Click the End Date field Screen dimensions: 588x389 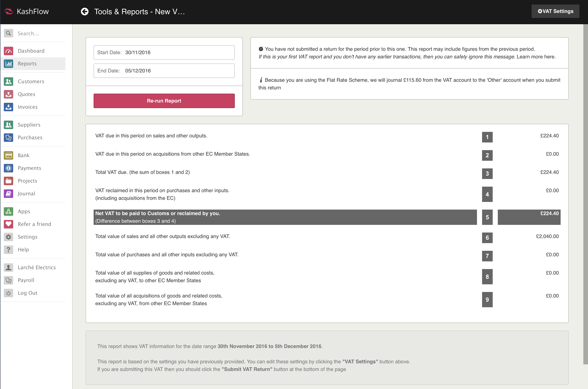164,71
